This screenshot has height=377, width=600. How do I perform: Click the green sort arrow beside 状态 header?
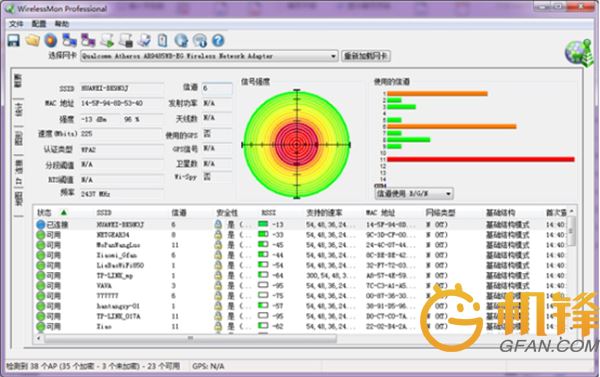point(64,212)
